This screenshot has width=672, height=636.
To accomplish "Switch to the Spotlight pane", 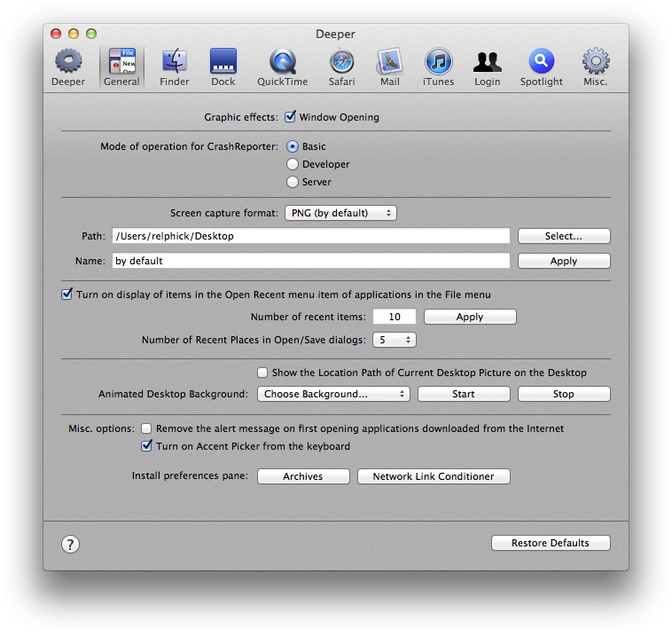I will point(542,67).
